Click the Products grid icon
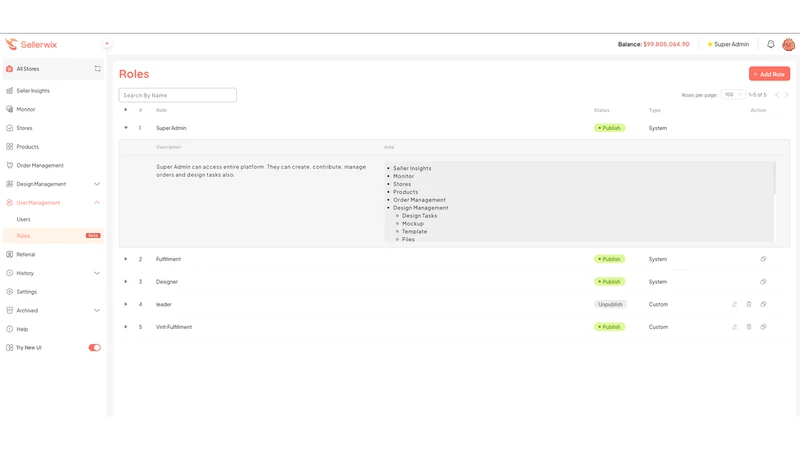This screenshot has height=450, width=800. (9, 146)
